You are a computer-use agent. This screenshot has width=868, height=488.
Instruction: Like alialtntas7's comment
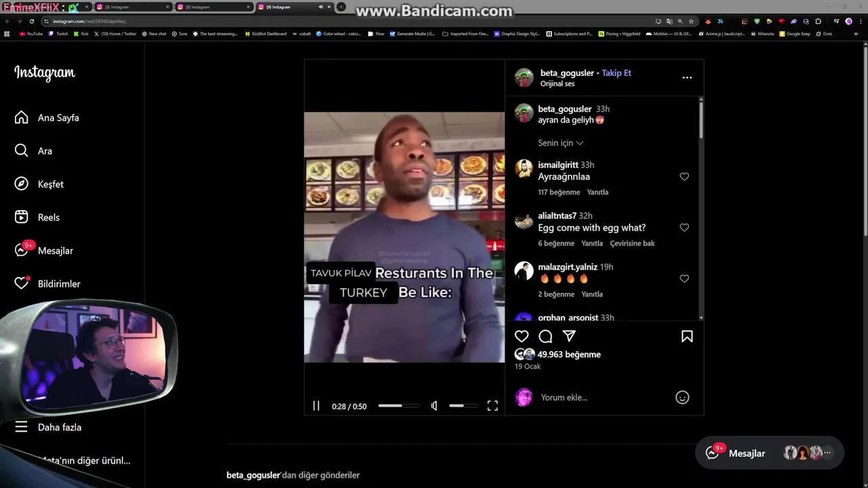pos(684,228)
